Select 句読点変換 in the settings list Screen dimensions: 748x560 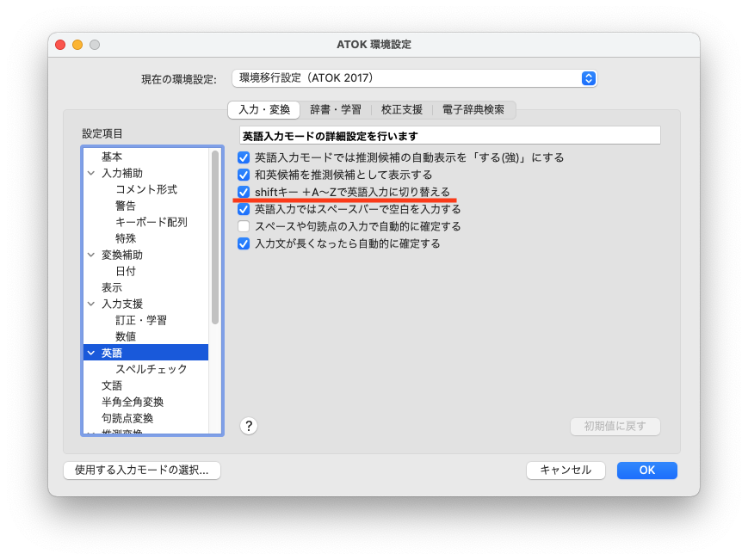coord(146,418)
